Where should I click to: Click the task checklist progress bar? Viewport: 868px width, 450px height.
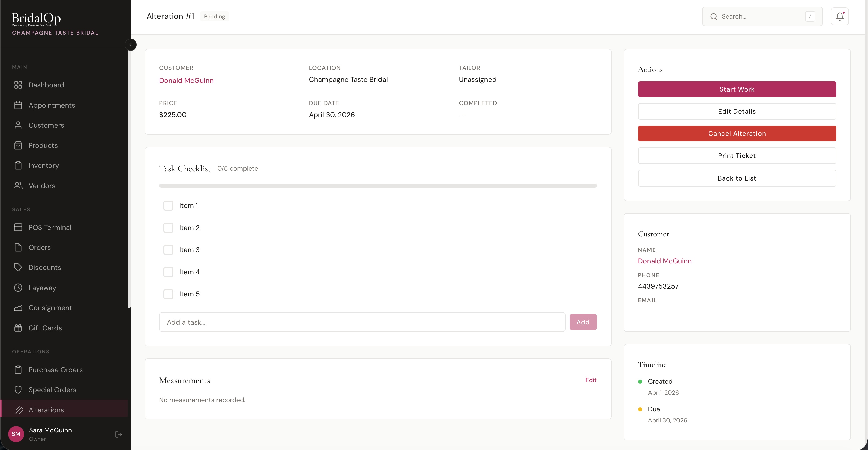(x=377, y=186)
